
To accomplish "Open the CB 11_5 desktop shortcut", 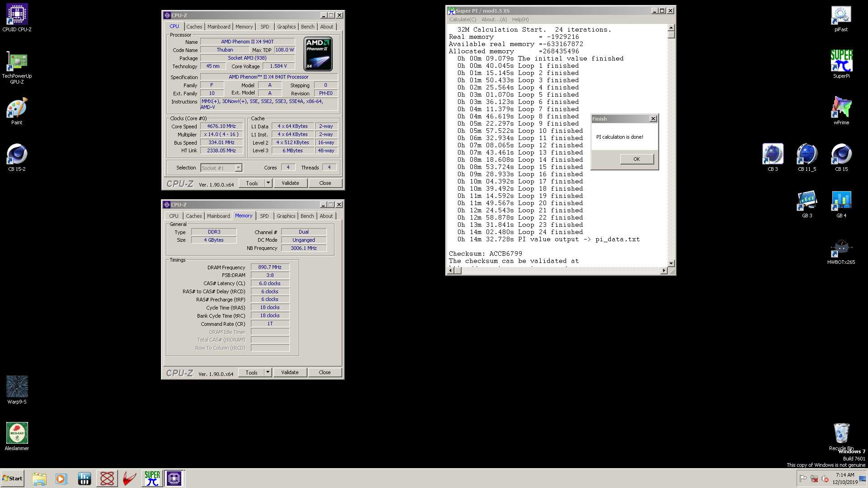I will (807, 158).
